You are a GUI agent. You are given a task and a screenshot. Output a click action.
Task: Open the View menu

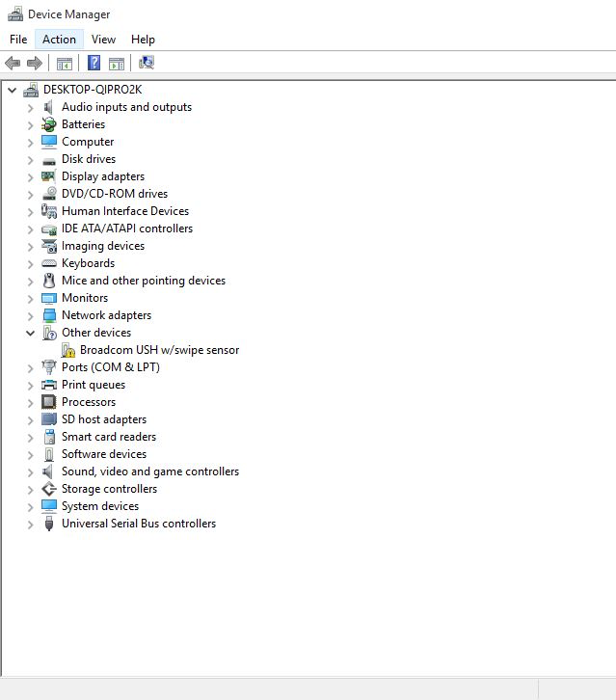[x=103, y=40]
